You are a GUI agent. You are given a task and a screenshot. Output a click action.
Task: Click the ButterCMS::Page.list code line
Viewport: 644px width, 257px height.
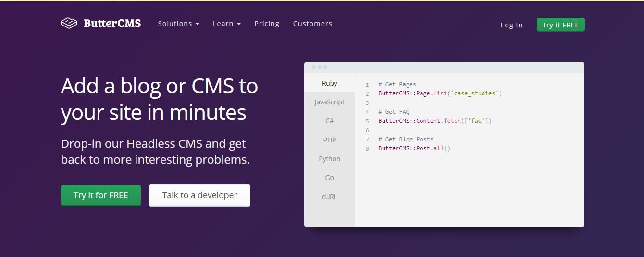(x=440, y=93)
